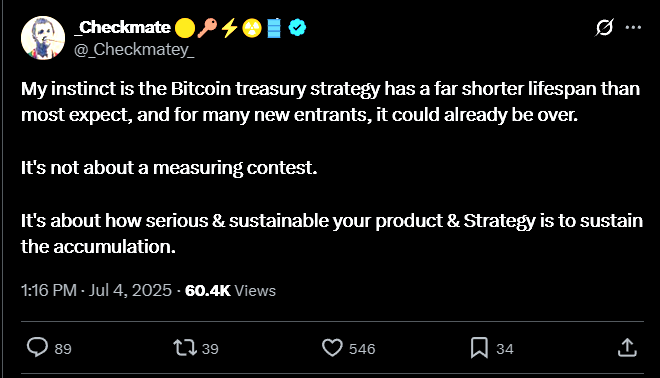Click the blue verified checkmark badge

[x=297, y=28]
